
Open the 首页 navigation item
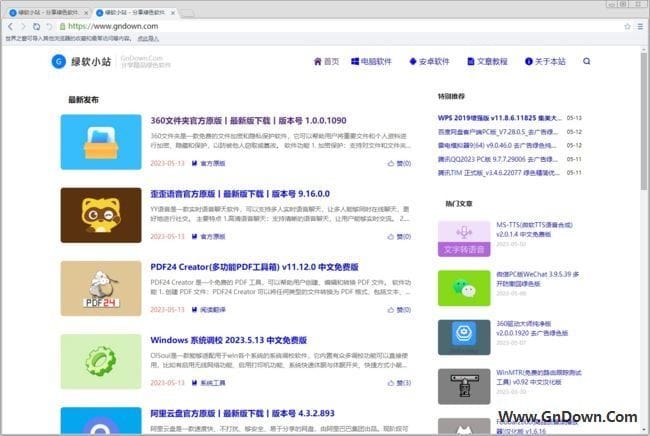pos(326,61)
